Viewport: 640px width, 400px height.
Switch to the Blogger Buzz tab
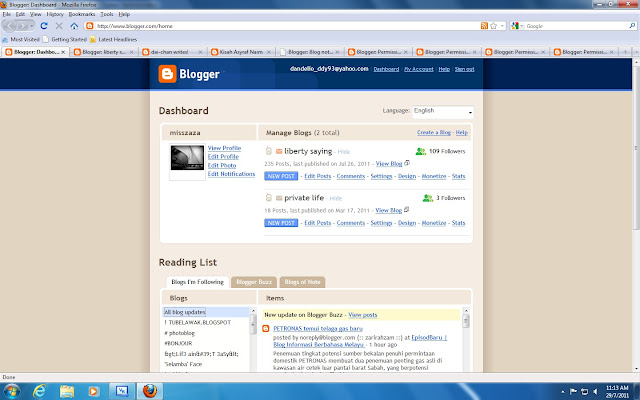click(x=254, y=282)
